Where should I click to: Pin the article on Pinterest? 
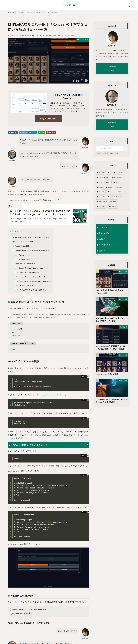point(51,132)
